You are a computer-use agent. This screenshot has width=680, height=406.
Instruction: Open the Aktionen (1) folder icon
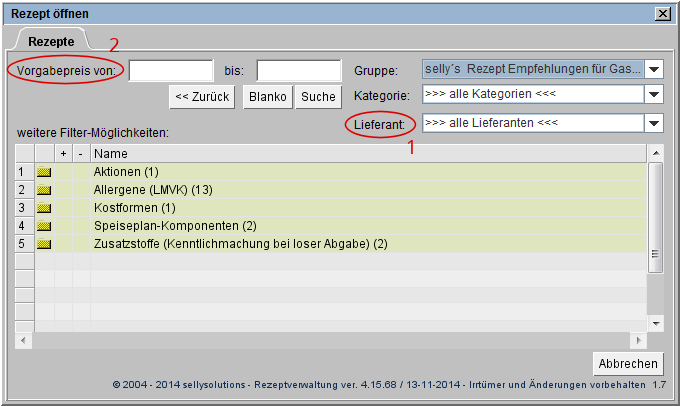44,172
